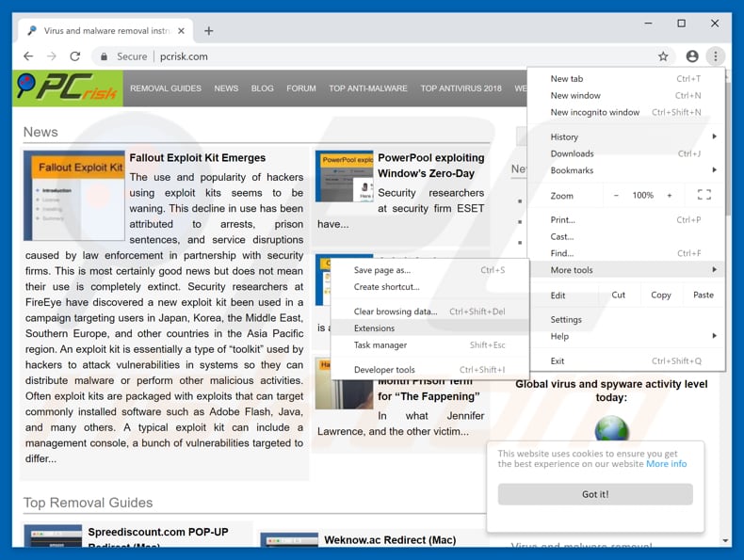The width and height of the screenshot is (744, 560).
Task: Minimize the Chrome window
Action: tap(648, 24)
